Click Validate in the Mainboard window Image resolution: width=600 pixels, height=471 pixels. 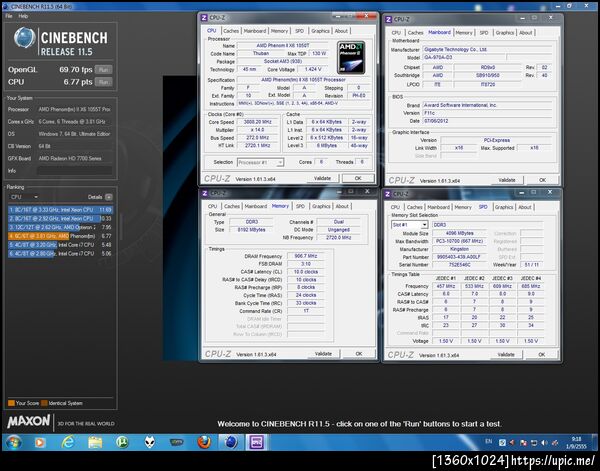click(x=507, y=180)
